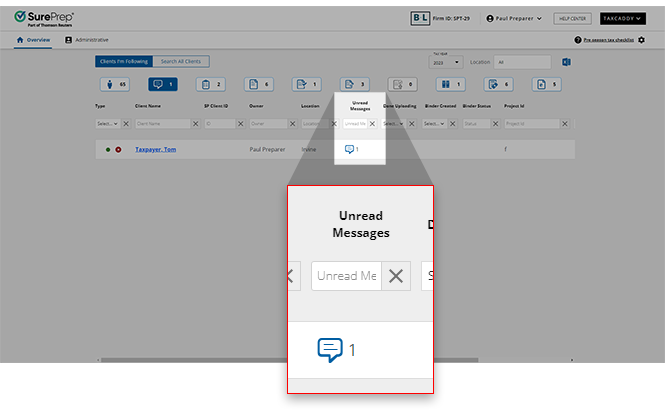
Task: Click the Owner column header
Action: (x=256, y=106)
